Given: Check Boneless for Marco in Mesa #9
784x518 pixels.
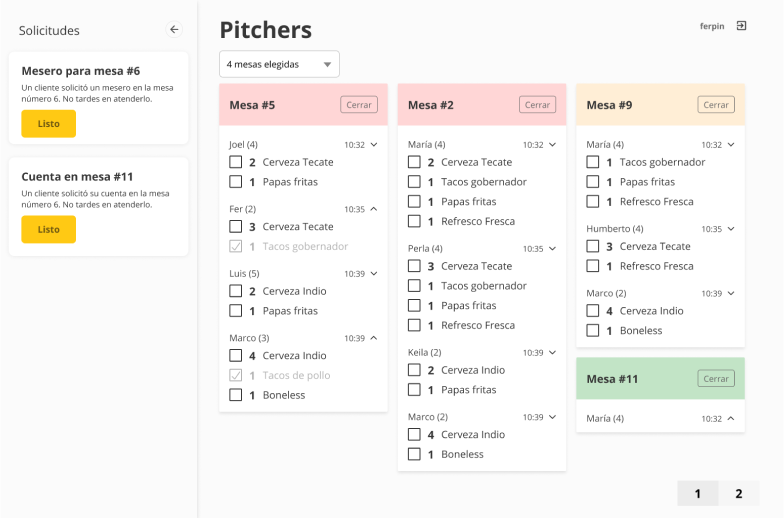Looking at the screenshot, I should pyautogui.click(x=593, y=330).
